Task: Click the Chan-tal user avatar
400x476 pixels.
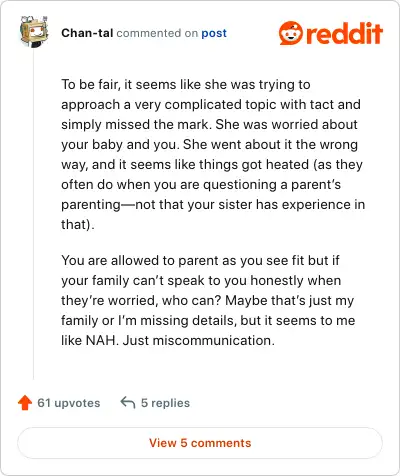Action: coord(34,32)
